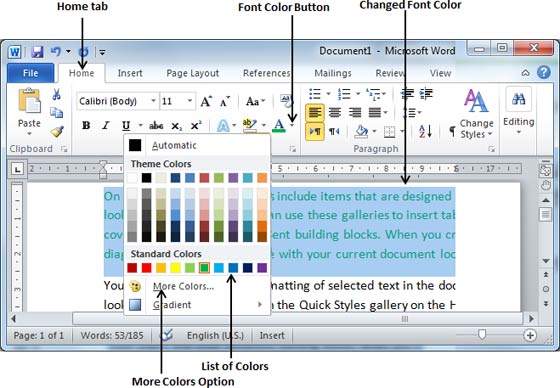Expand the Gradient submenu arrow
The height and width of the screenshot is (388, 560).
pyautogui.click(x=260, y=305)
